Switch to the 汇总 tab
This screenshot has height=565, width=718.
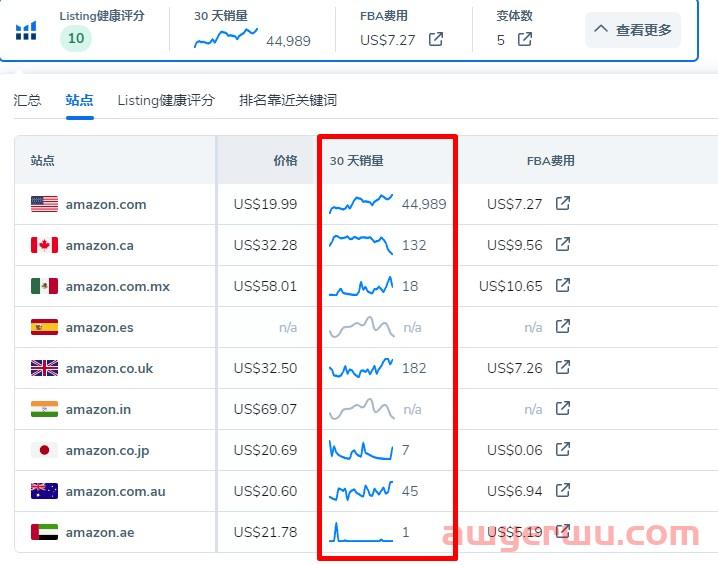click(27, 100)
